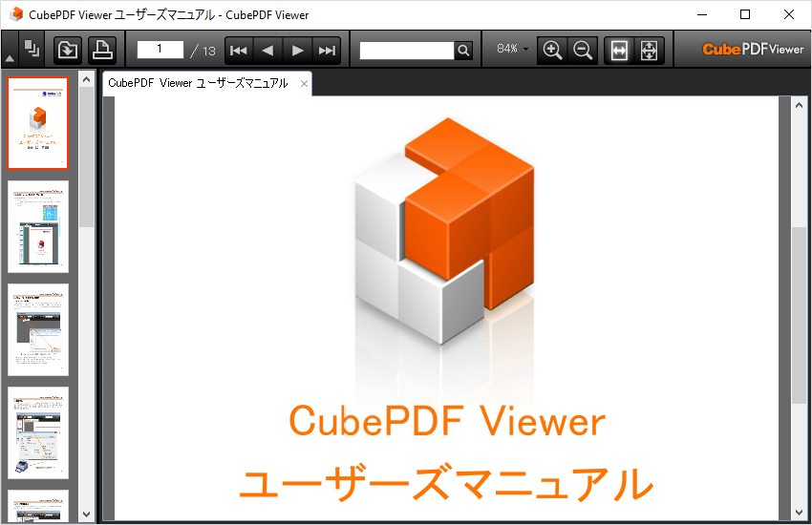Click thumbnail panel scroll up arrow
This screenshot has width=812, height=525.
[87, 79]
